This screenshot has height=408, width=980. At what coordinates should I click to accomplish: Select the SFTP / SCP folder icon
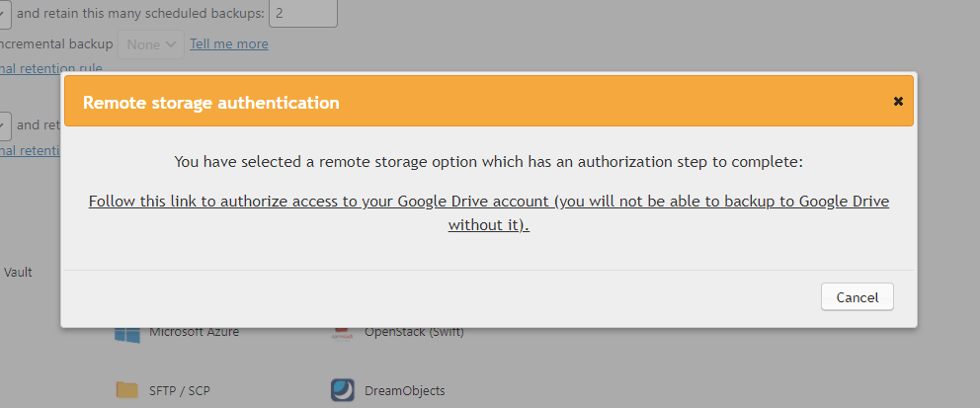[126, 390]
